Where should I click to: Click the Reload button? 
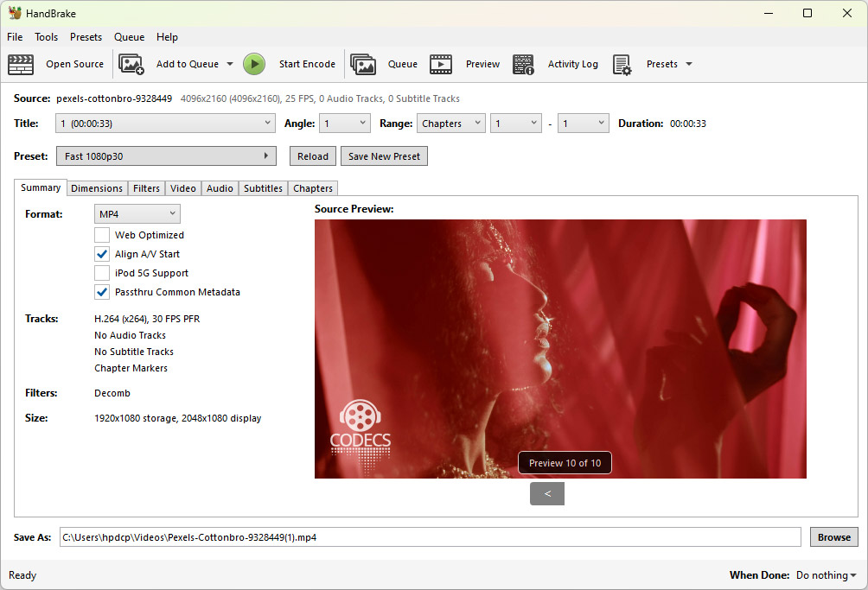313,156
